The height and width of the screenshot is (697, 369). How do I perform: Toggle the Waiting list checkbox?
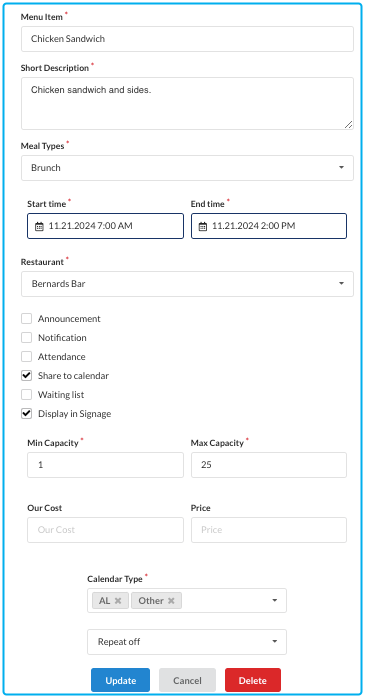pos(27,395)
